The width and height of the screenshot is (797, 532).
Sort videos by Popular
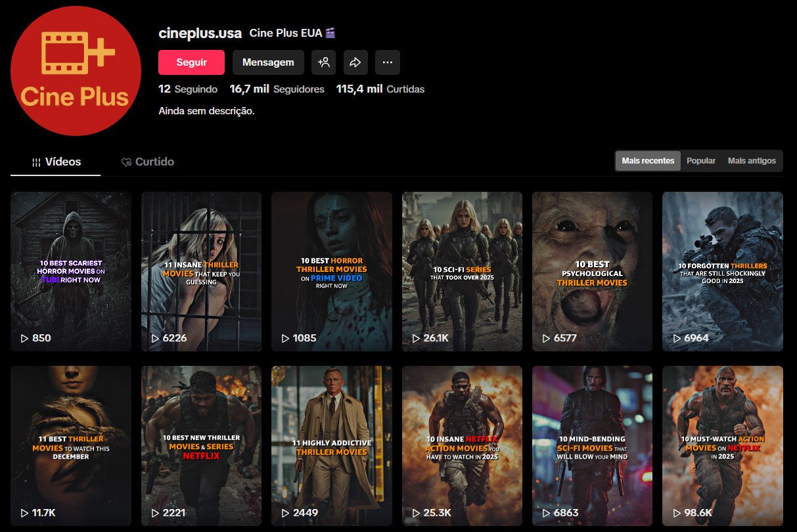click(700, 160)
